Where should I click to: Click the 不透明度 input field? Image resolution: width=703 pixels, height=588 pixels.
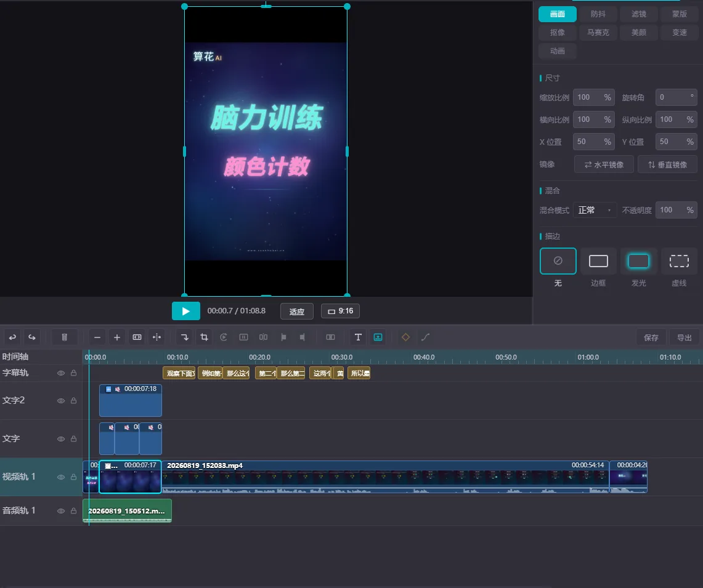coord(676,210)
